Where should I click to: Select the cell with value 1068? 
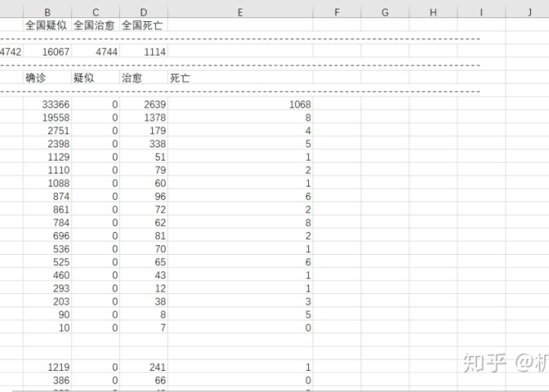coord(240,104)
